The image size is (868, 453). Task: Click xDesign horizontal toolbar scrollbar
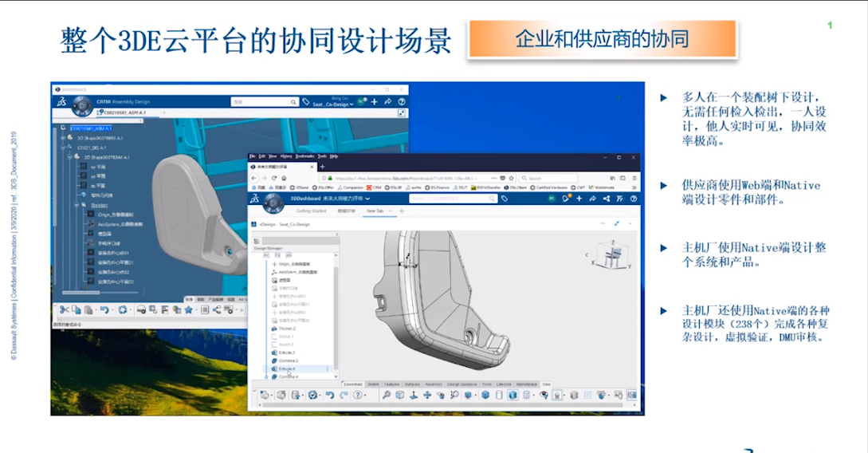pyautogui.click(x=443, y=406)
